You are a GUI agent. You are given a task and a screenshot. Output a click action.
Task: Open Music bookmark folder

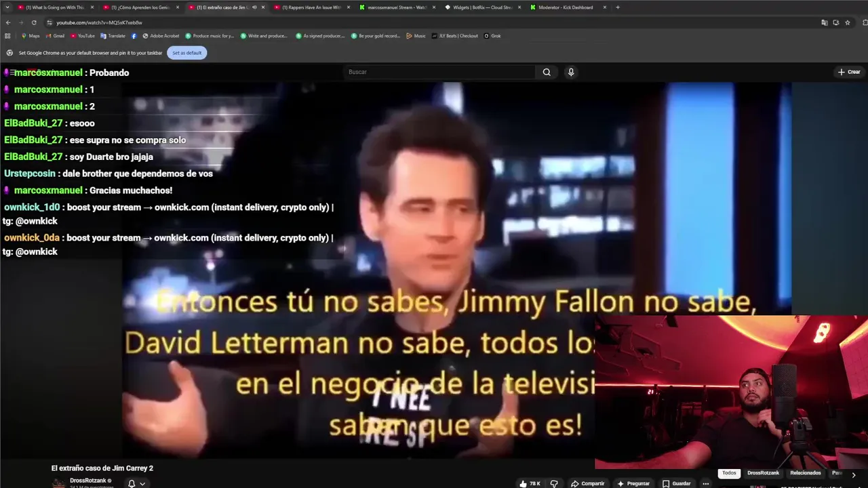(416, 36)
